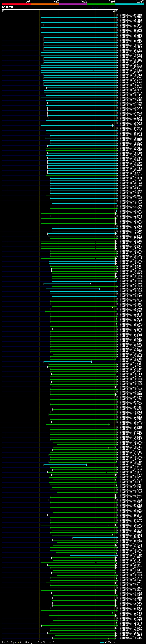Select the UniRef100_A7P6E9 label
This screenshot has width=146, height=644.
[x=131, y=146]
